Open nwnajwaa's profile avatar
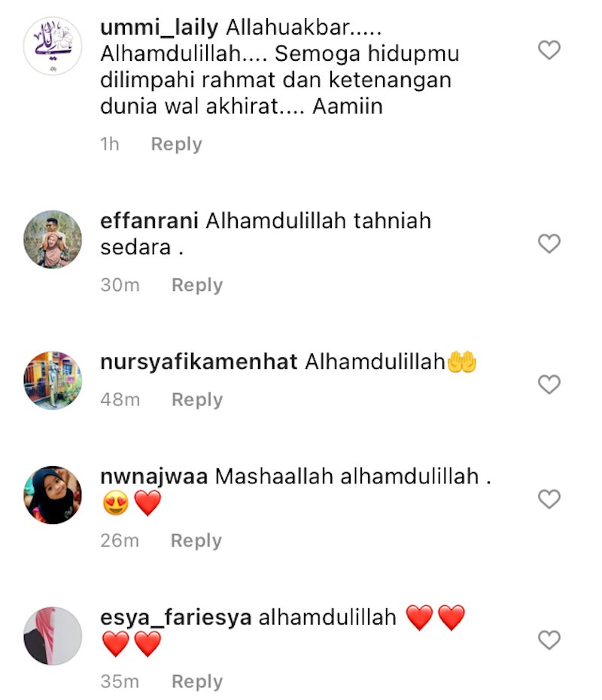602x700 pixels. tap(53, 495)
